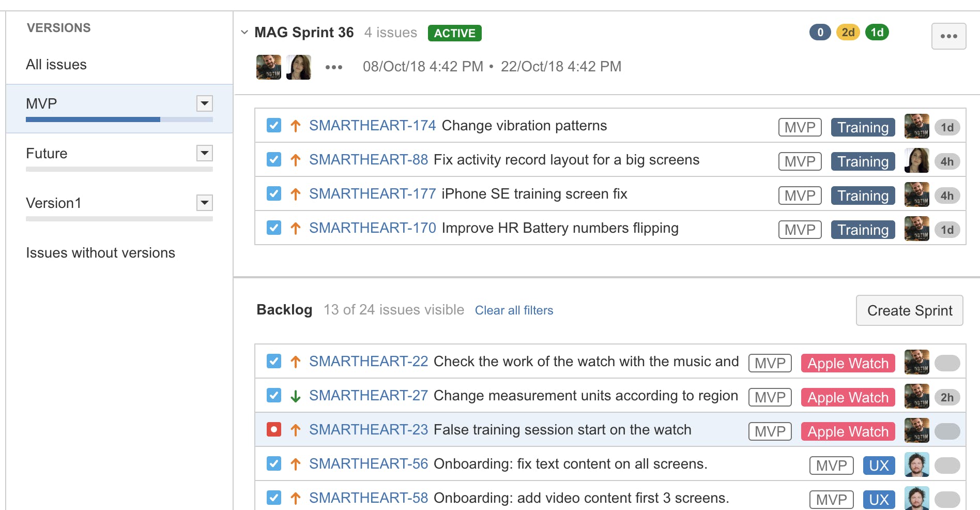Click the Clear all filters link
This screenshot has width=980, height=510.
pyautogui.click(x=514, y=310)
